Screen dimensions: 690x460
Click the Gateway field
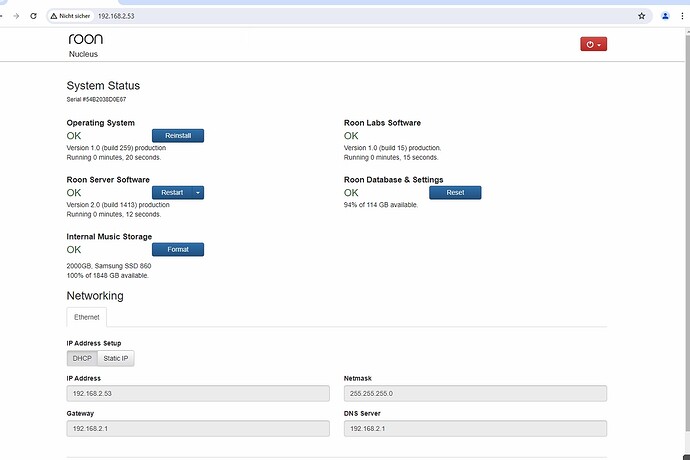pos(198,428)
